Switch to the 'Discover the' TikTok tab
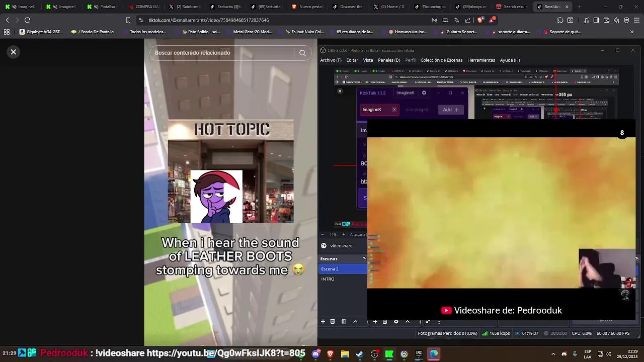 pos(350,7)
